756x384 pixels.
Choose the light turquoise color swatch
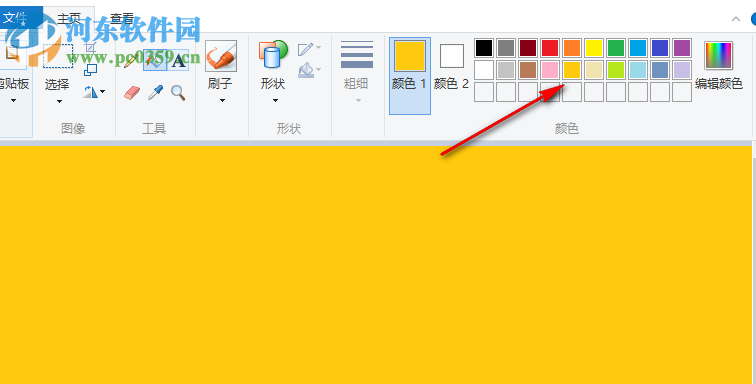(x=638, y=70)
